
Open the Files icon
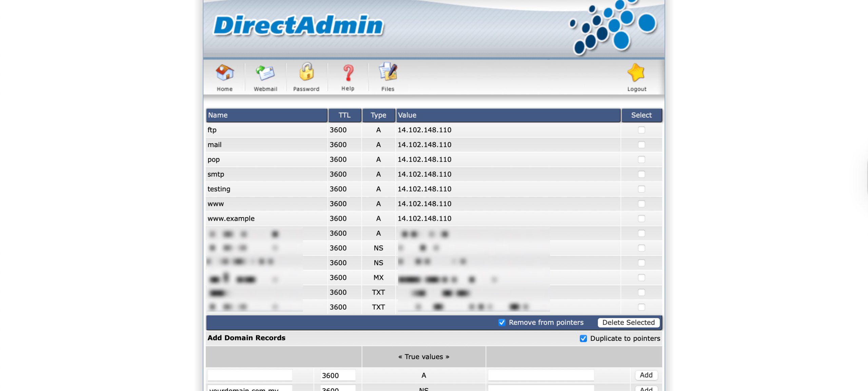[x=388, y=72]
